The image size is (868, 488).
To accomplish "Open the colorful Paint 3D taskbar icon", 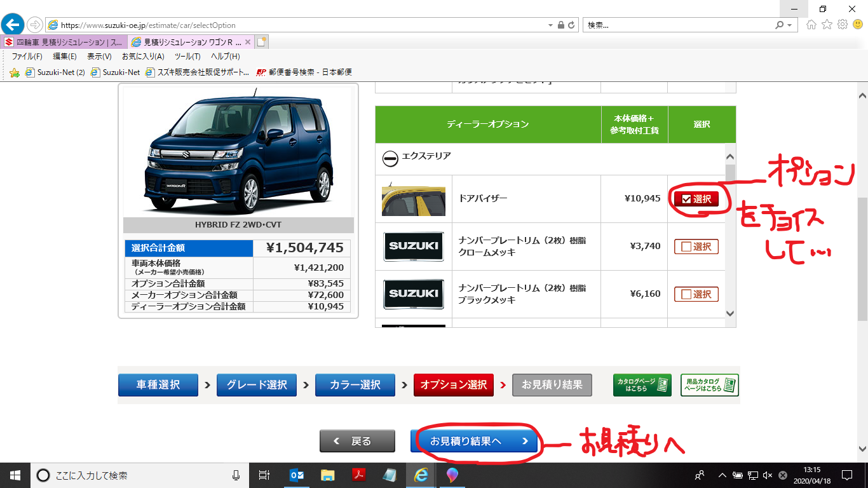I will (452, 475).
